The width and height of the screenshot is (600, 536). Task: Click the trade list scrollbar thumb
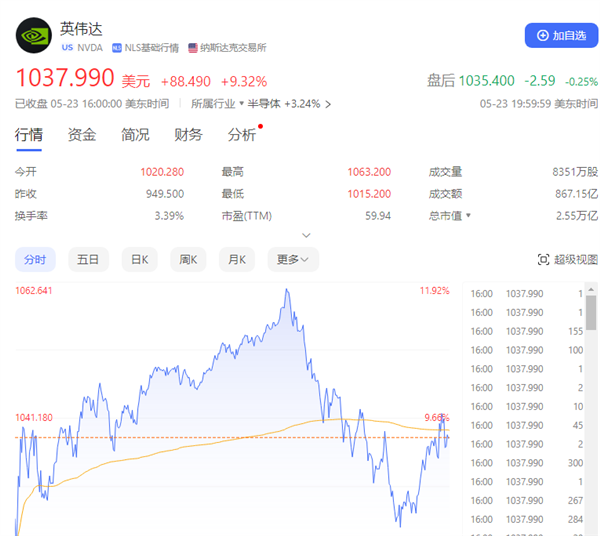[591, 313]
